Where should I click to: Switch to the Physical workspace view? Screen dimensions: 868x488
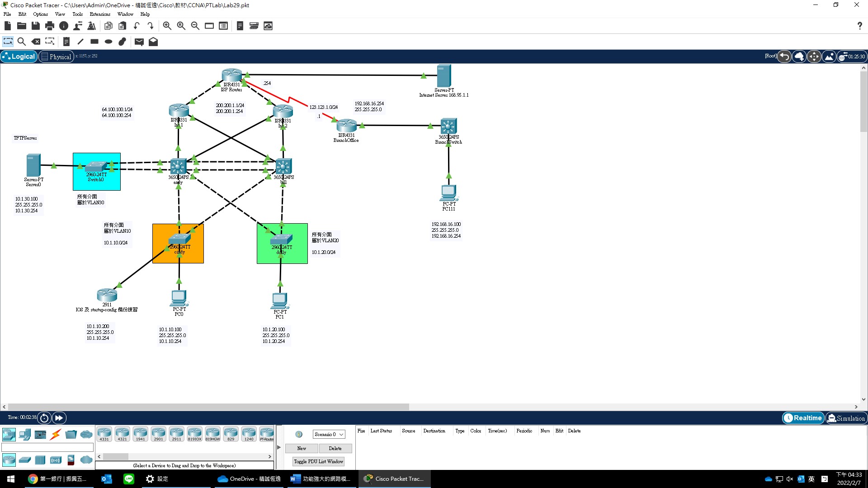coord(56,56)
